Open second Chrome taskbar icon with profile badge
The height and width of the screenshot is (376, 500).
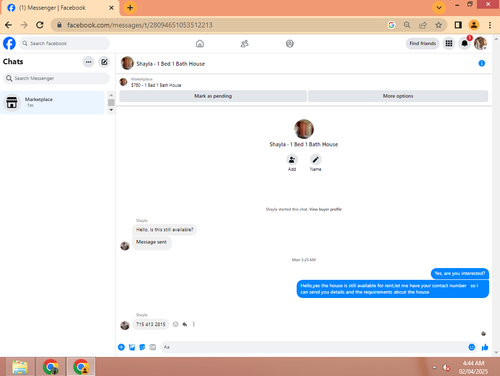coord(81,367)
